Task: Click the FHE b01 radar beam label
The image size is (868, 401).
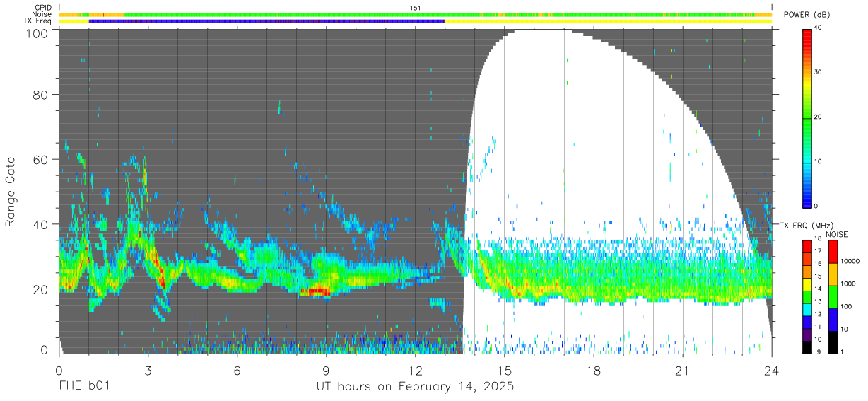Action: tap(83, 387)
